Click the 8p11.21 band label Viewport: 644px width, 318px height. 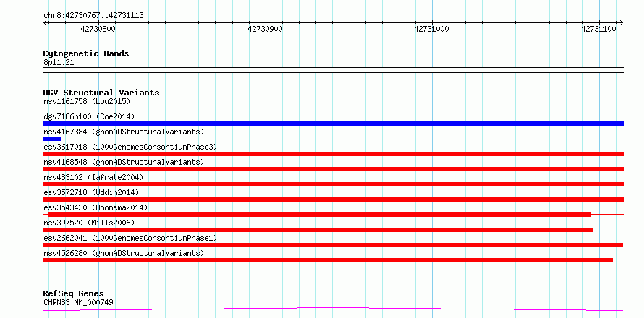[x=59, y=63]
